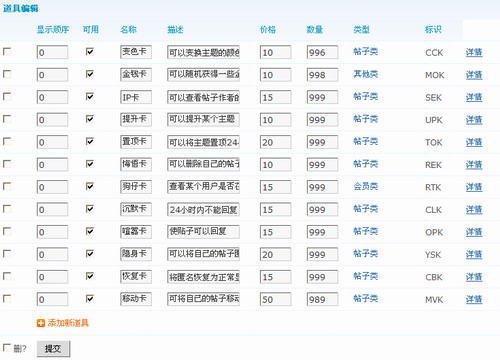This screenshot has width=500, height=360.
Task: Click the 道具编辑 page title
Action: point(21,8)
